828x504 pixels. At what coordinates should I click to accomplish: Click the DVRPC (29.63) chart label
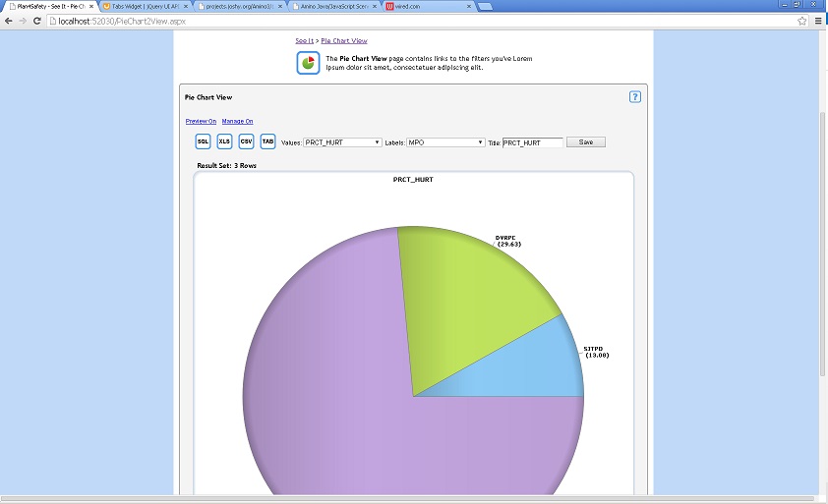coord(508,241)
